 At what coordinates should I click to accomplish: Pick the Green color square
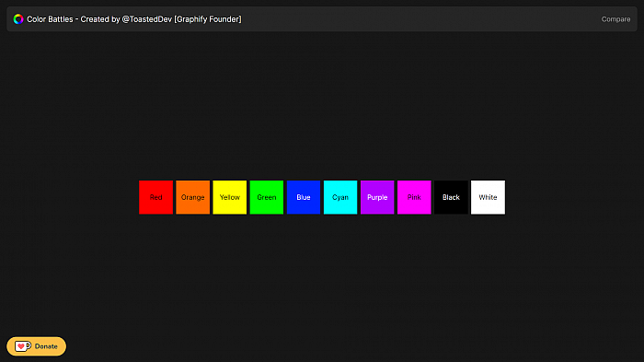[267, 197]
